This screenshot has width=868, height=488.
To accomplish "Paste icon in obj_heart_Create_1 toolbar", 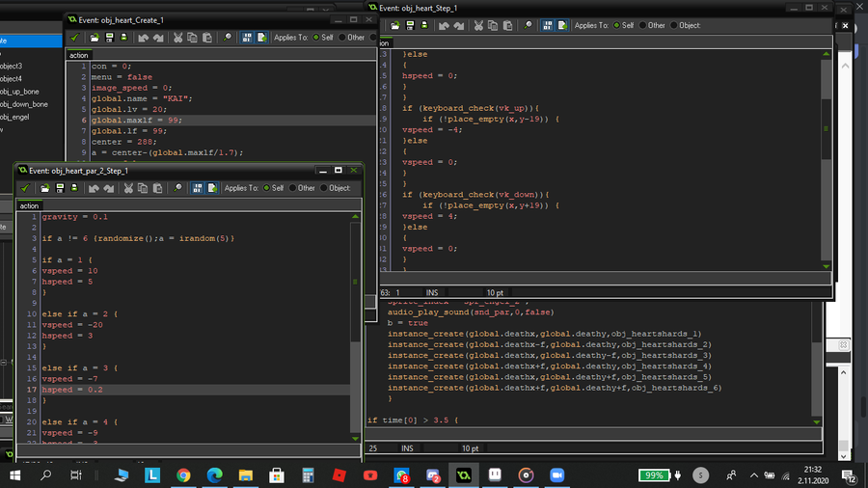I will pyautogui.click(x=207, y=38).
